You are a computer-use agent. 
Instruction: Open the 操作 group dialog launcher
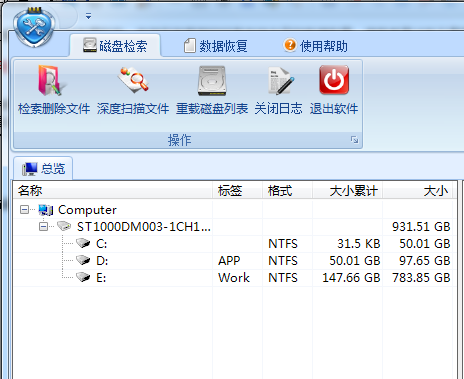pos(354,140)
